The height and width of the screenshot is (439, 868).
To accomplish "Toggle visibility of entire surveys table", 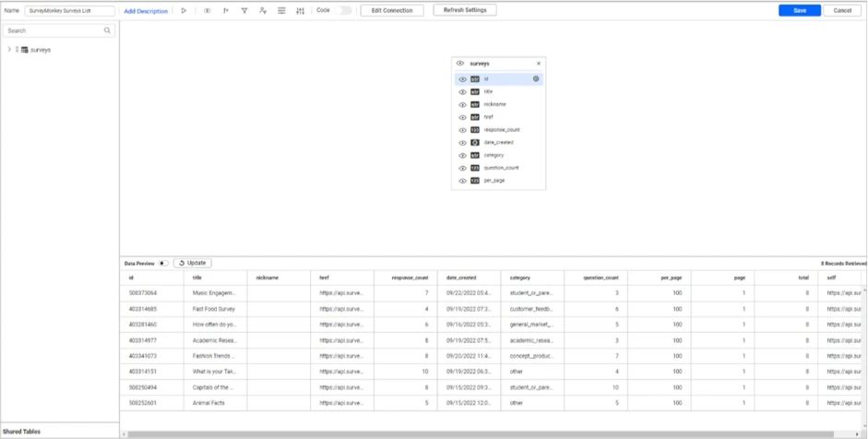I will pyautogui.click(x=460, y=64).
